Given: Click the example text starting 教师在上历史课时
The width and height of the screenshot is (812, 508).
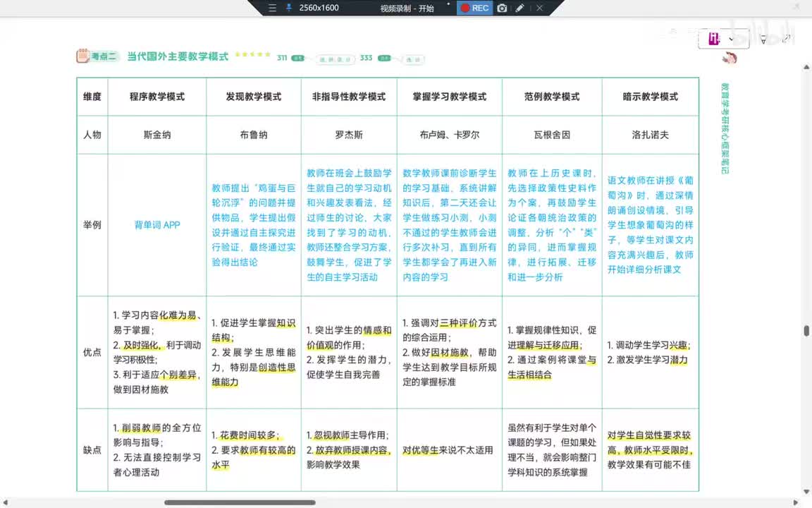Looking at the screenshot, I should [x=551, y=225].
